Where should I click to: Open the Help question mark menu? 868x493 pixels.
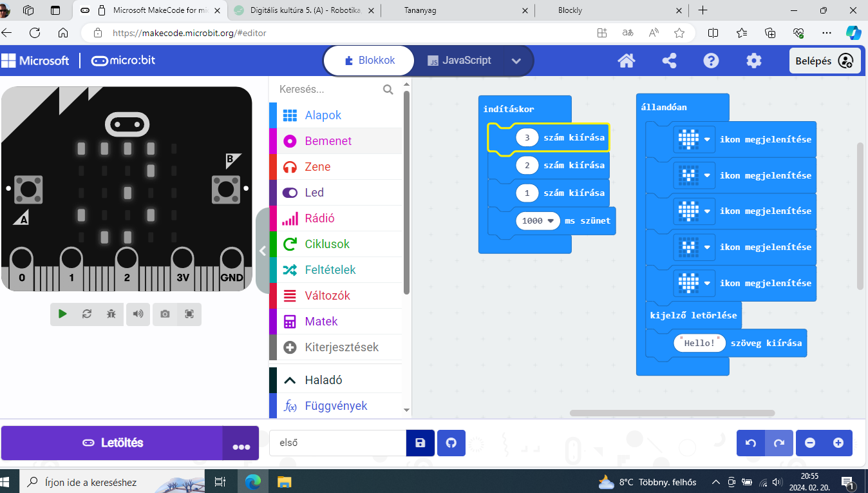click(x=711, y=61)
